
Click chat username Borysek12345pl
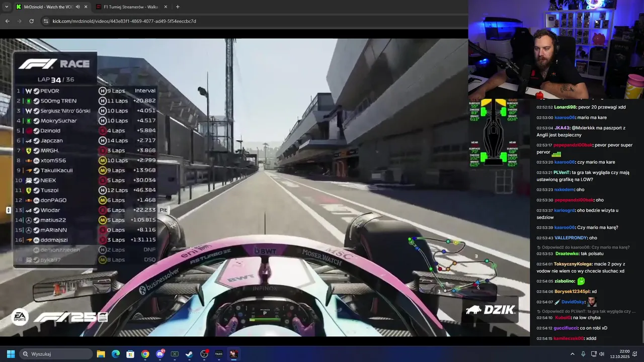tap(572, 292)
